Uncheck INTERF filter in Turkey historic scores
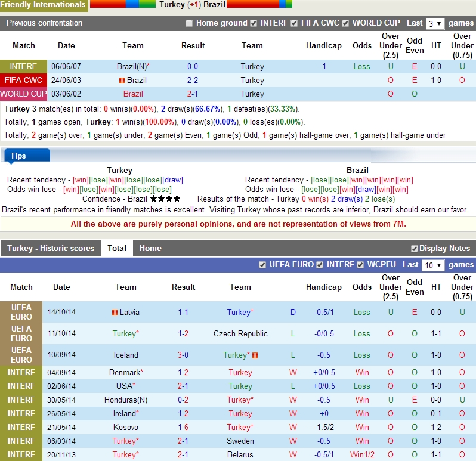 [320, 265]
